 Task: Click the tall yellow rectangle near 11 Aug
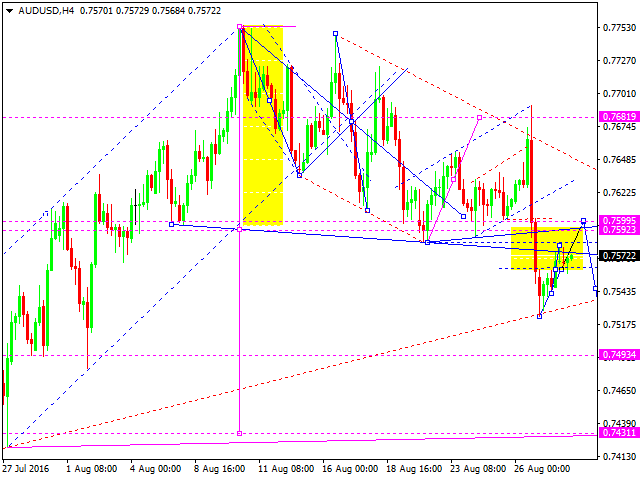coord(263,126)
